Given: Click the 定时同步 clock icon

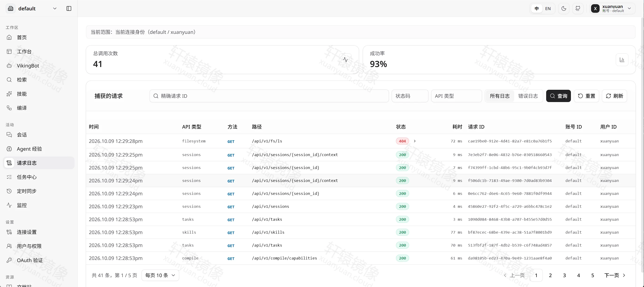Looking at the screenshot, I should pyautogui.click(x=9, y=191).
